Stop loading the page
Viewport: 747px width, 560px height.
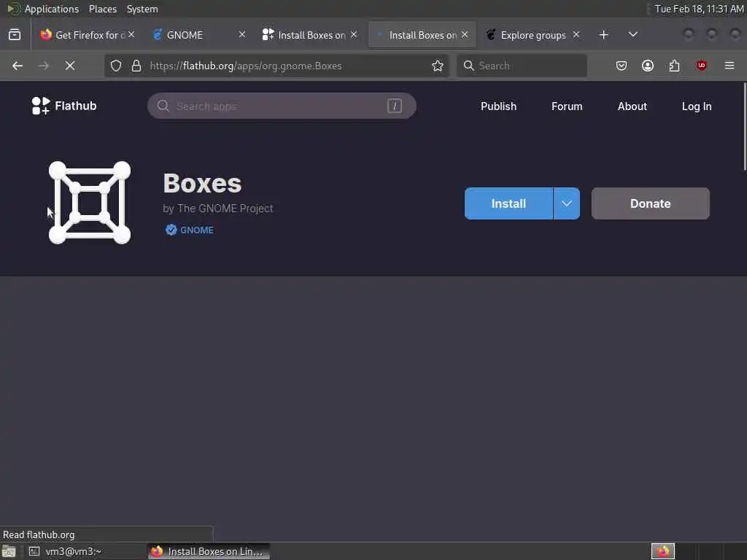click(x=70, y=66)
